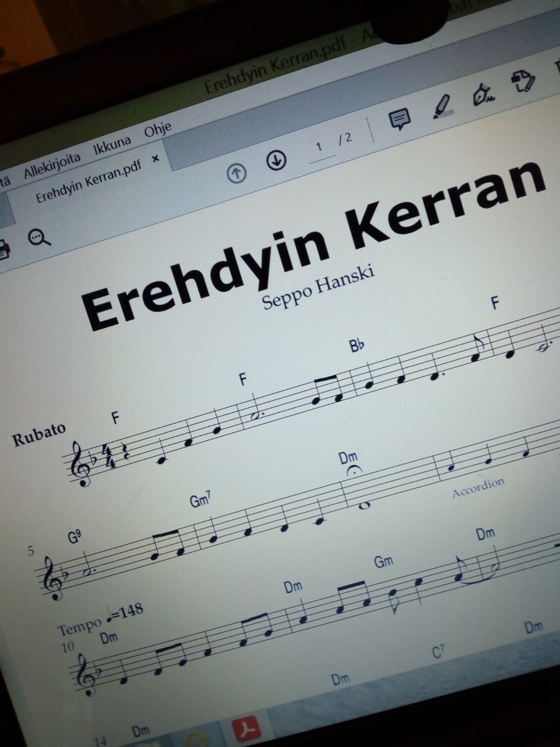This screenshot has height=747, width=560.
Task: Click the Rubato marking
Action: 39,435
